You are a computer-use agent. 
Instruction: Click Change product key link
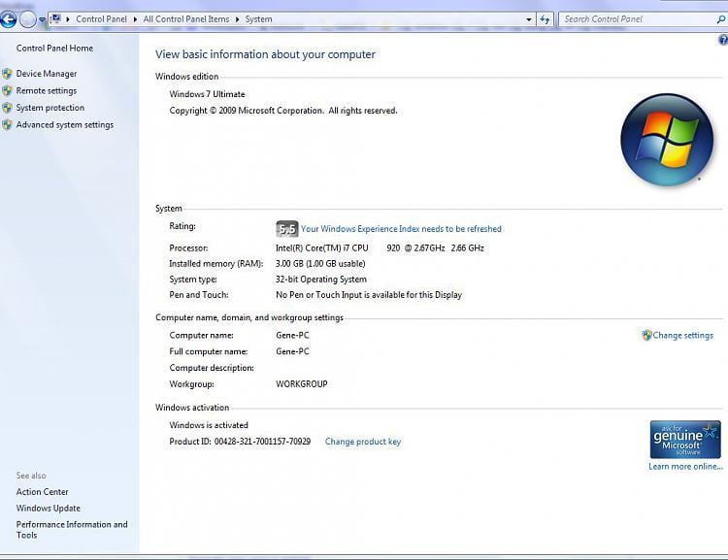pyautogui.click(x=363, y=442)
